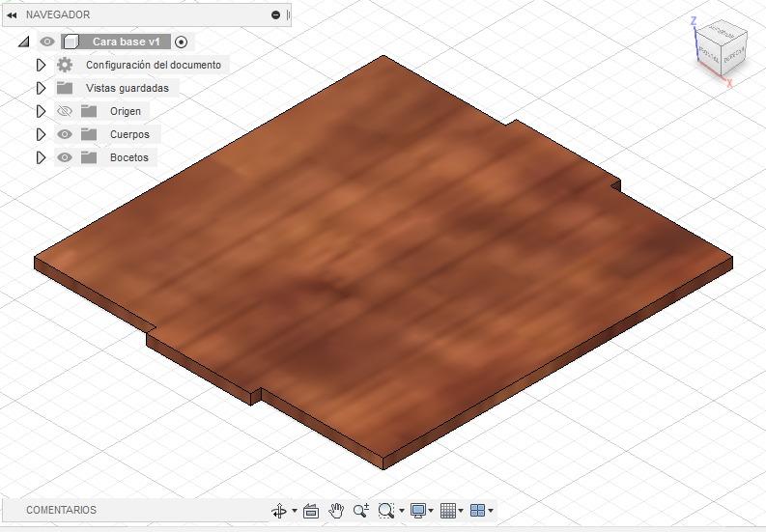Expand the Origen folder
The width and height of the screenshot is (766, 532).
[x=41, y=111]
